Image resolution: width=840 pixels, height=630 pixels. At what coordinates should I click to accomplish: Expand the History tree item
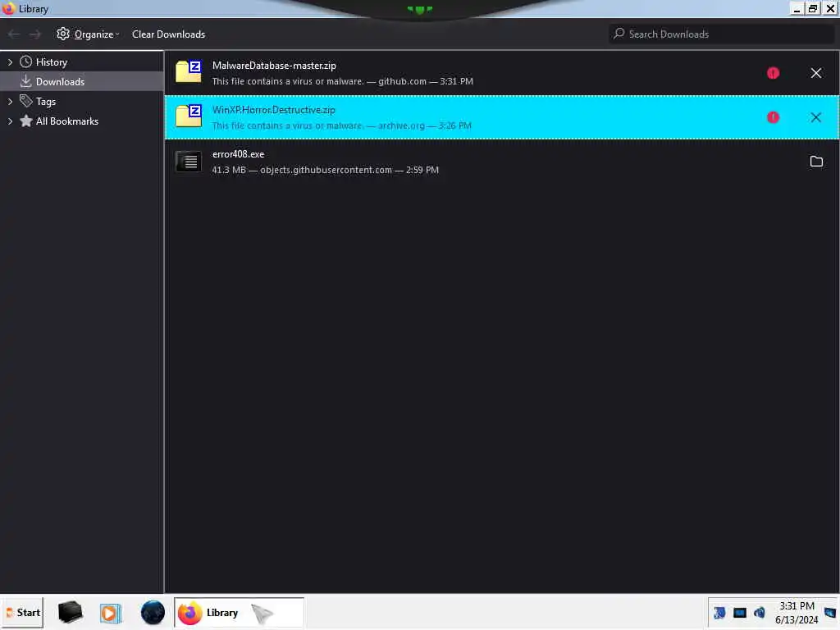click(x=10, y=62)
